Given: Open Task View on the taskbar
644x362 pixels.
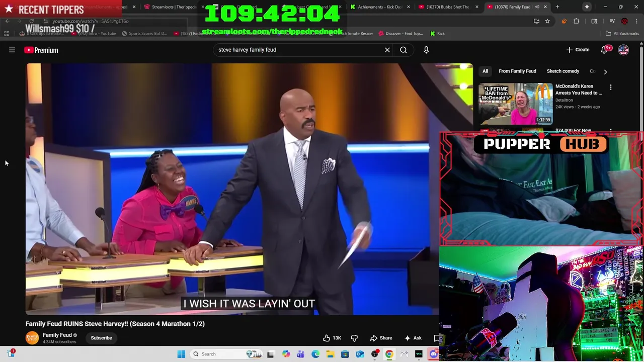Looking at the screenshot, I should coord(270,354).
